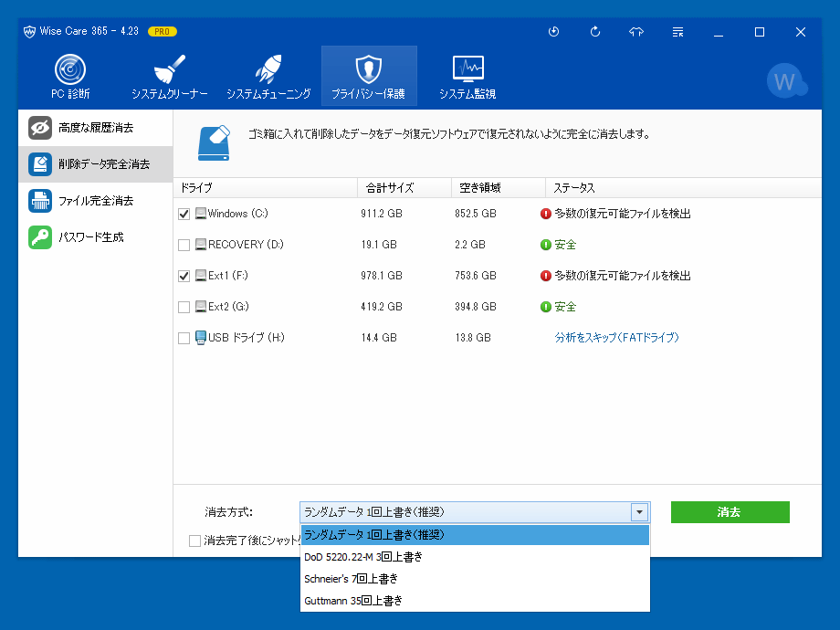This screenshot has height=630, width=840.
Task: Open プライバシー保護 shield tab
Action: [369, 76]
